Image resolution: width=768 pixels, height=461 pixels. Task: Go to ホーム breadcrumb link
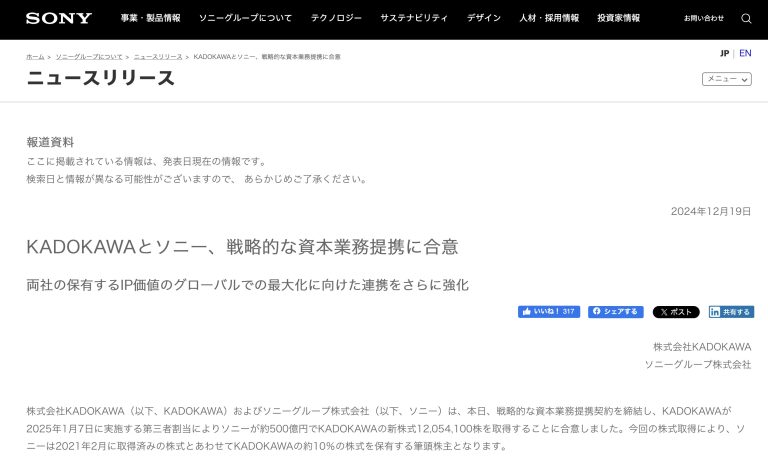[35, 57]
